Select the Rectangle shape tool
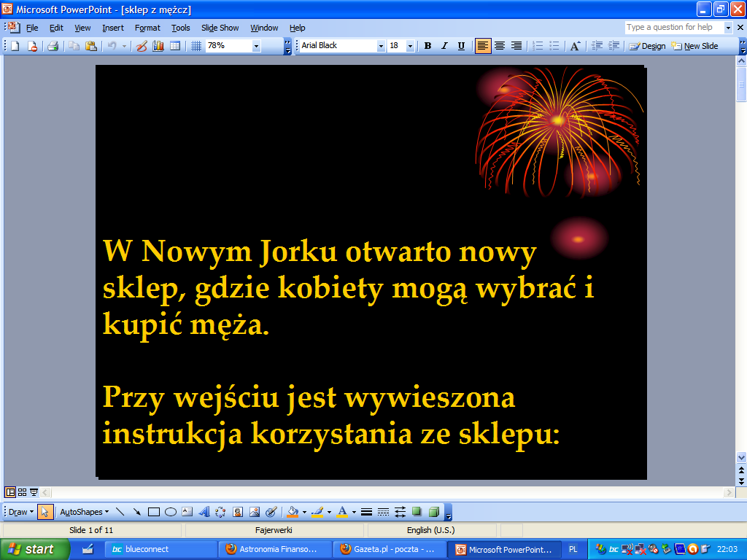This screenshot has height=560, width=747. click(x=153, y=512)
